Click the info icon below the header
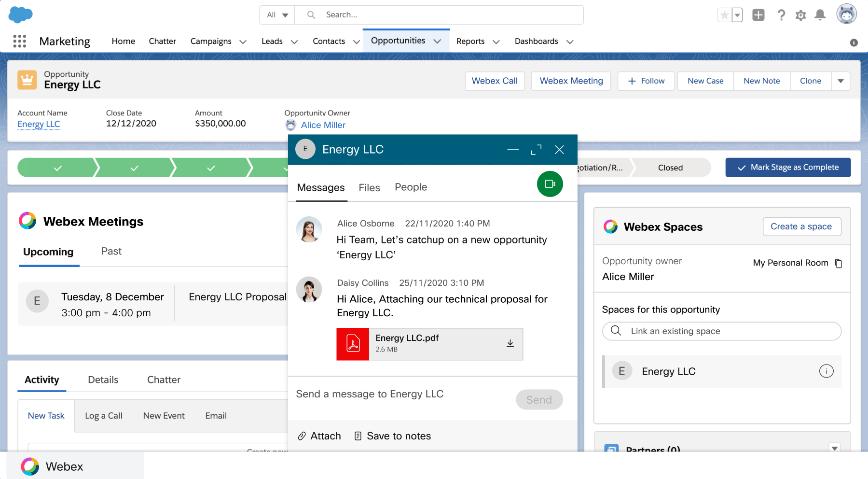The height and width of the screenshot is (479, 868). pyautogui.click(x=854, y=42)
